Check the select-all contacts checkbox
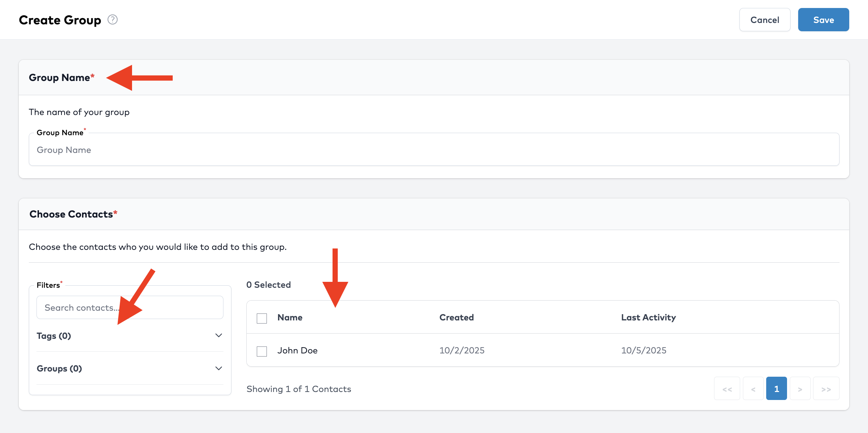The height and width of the screenshot is (433, 868). 262,318
